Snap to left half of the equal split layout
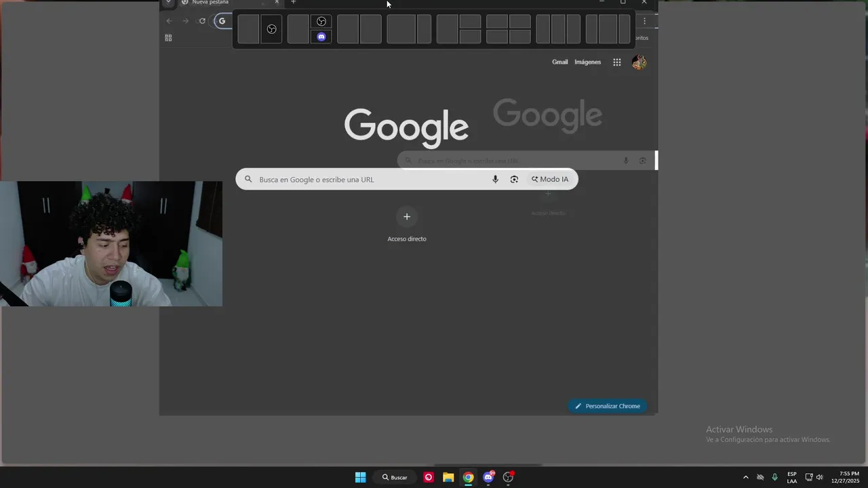 tap(348, 29)
